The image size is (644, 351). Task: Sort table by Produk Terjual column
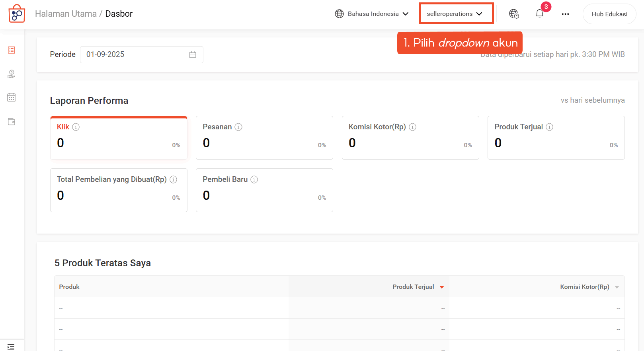click(x=418, y=287)
